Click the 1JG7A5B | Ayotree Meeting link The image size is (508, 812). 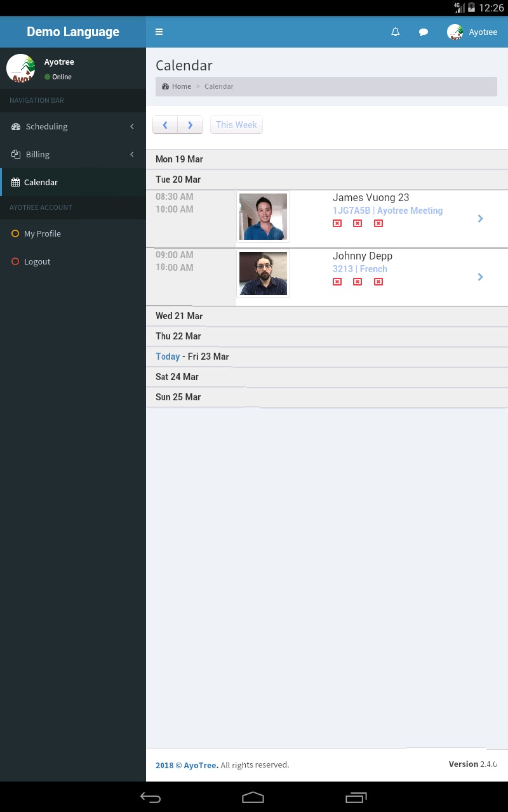(x=387, y=211)
